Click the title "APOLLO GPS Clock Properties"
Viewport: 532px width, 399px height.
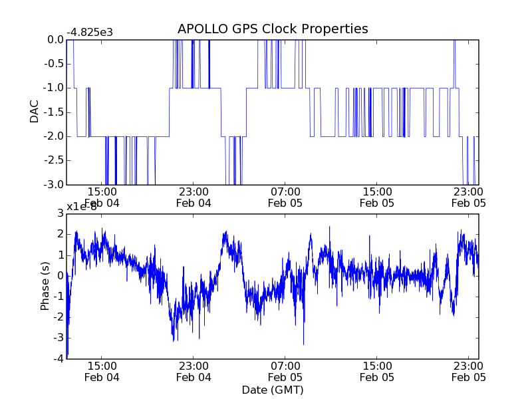(x=273, y=29)
